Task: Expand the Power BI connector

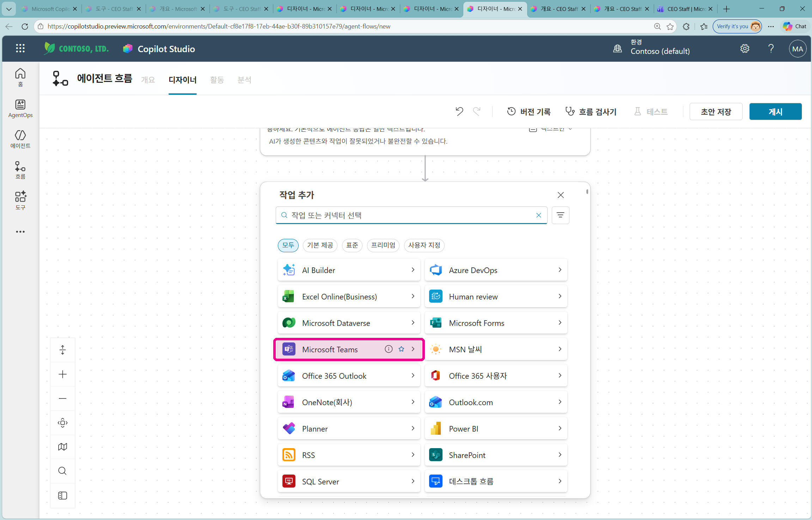Action: tap(496, 428)
